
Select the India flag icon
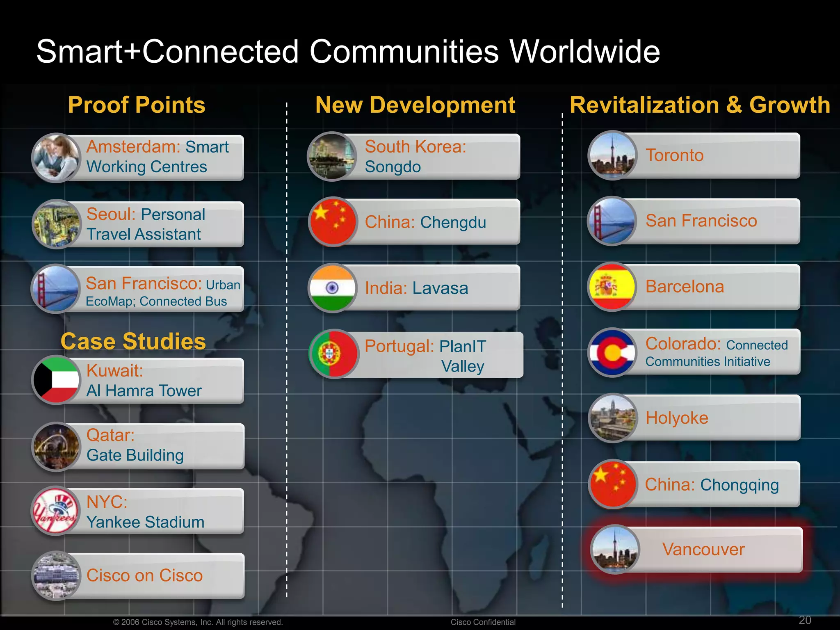[333, 288]
